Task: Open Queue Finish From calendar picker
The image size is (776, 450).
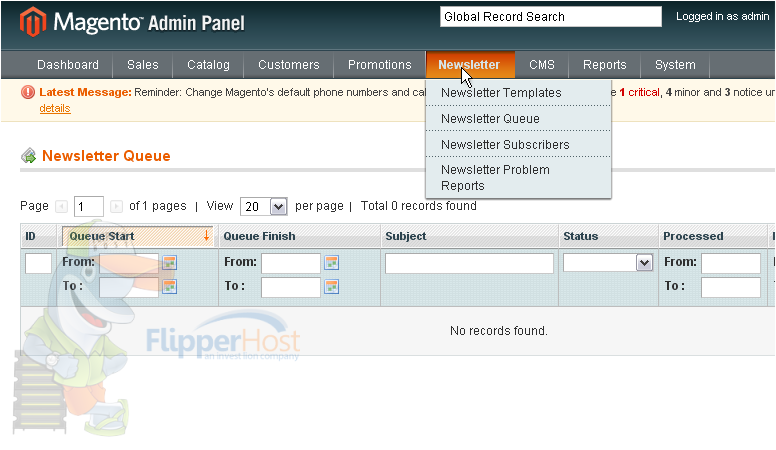Action: coord(332,263)
